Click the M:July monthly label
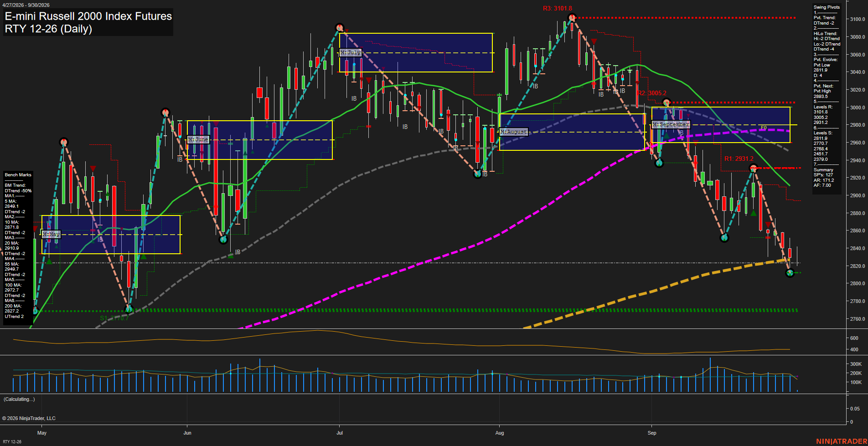 [351, 52]
